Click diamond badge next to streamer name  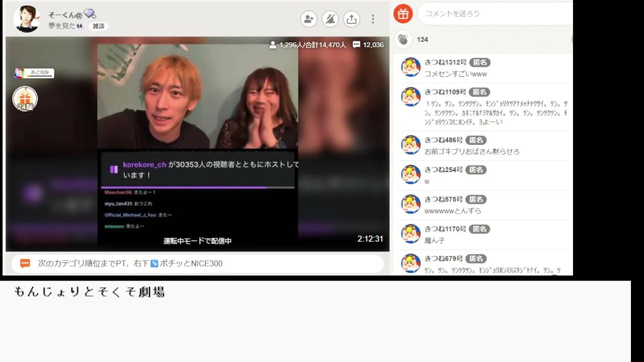click(90, 14)
